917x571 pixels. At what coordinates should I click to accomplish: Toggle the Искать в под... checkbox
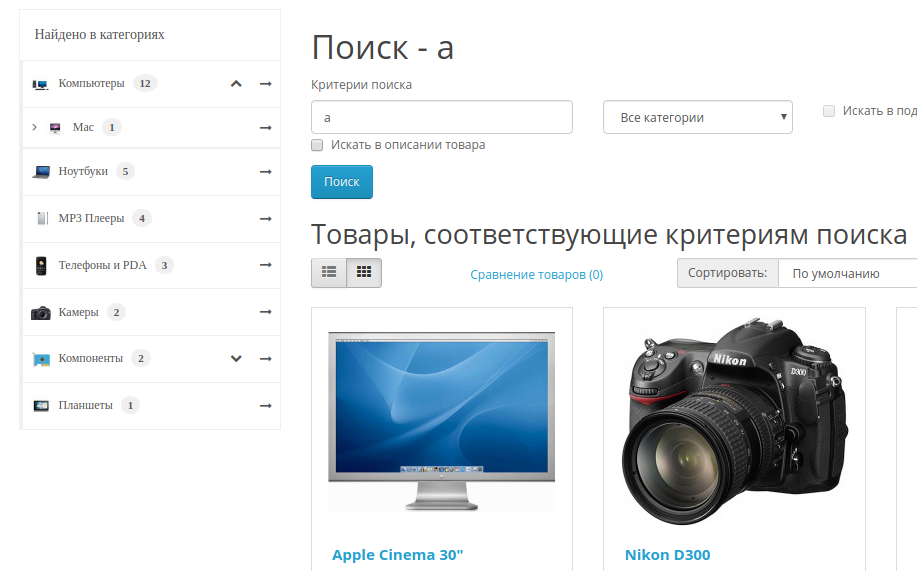point(829,111)
